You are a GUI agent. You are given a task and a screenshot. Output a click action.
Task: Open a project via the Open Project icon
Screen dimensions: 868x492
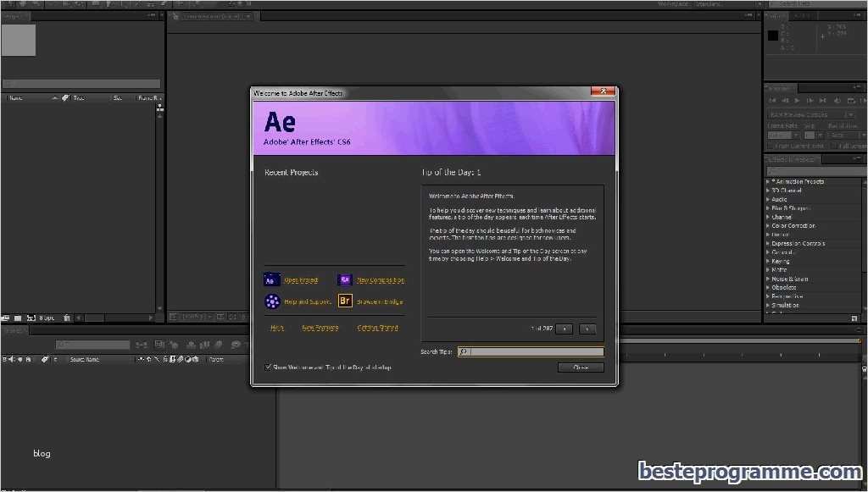pyautogui.click(x=271, y=279)
